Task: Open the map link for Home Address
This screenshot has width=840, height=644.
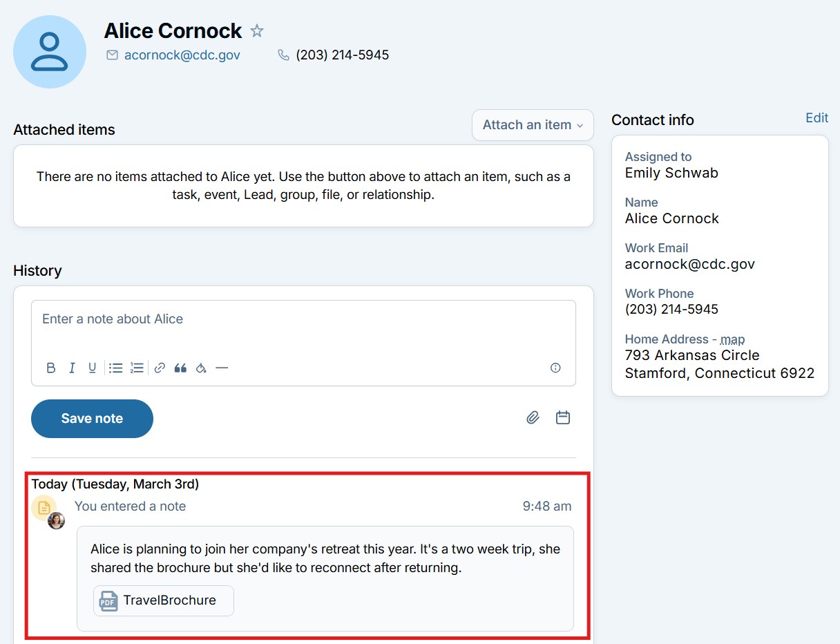Action: [732, 339]
